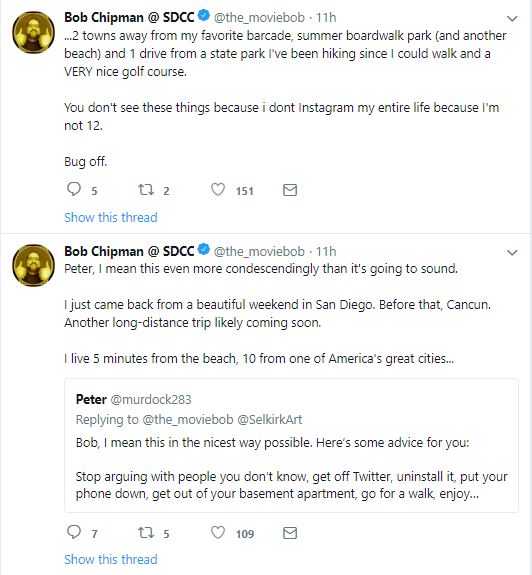Like the tweet with 109 likes
Screen dimensions: 532x575
(x=218, y=532)
